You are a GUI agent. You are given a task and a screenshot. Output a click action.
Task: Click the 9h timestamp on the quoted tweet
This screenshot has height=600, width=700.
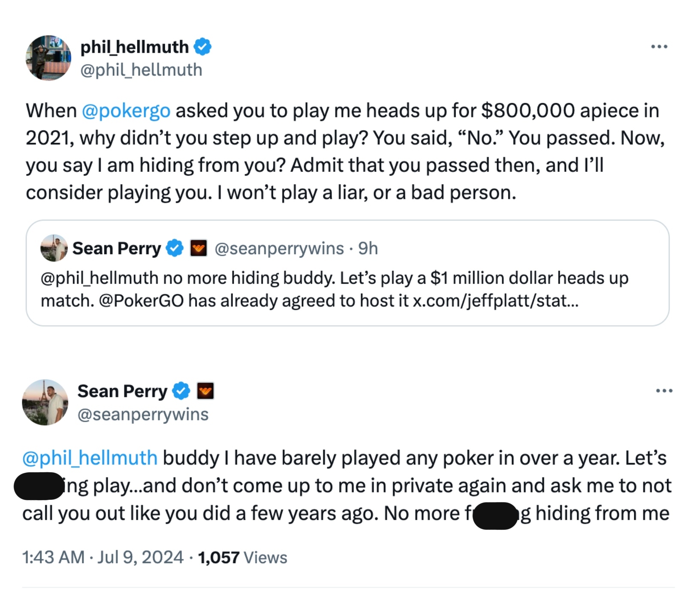(367, 248)
